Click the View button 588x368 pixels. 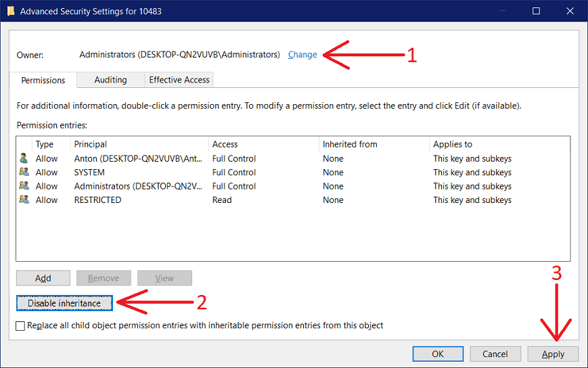click(164, 278)
